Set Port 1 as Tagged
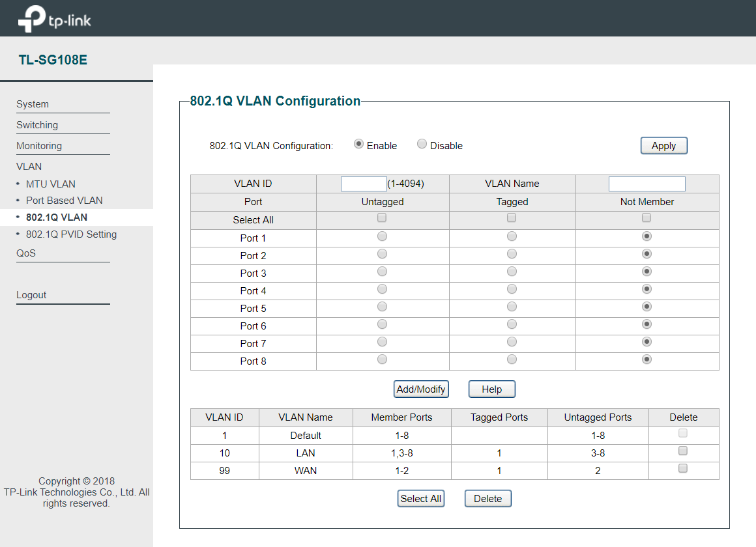Screen dimensions: 756x547 [x=512, y=236]
